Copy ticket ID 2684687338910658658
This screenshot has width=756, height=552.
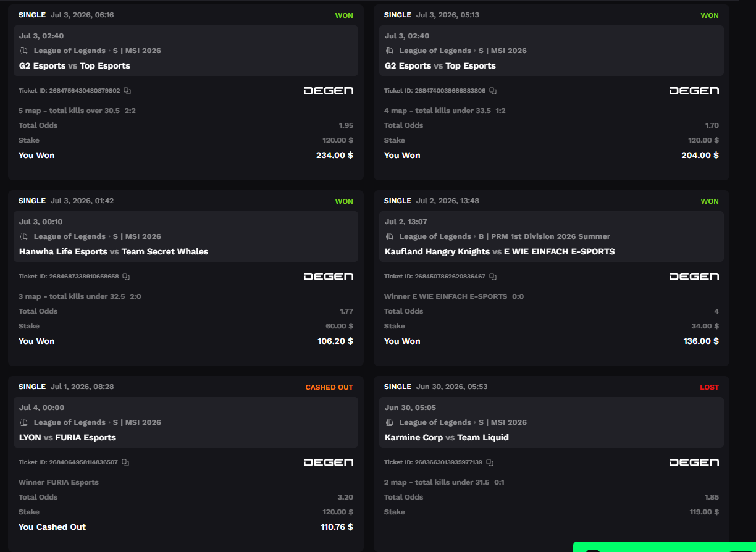[126, 277]
